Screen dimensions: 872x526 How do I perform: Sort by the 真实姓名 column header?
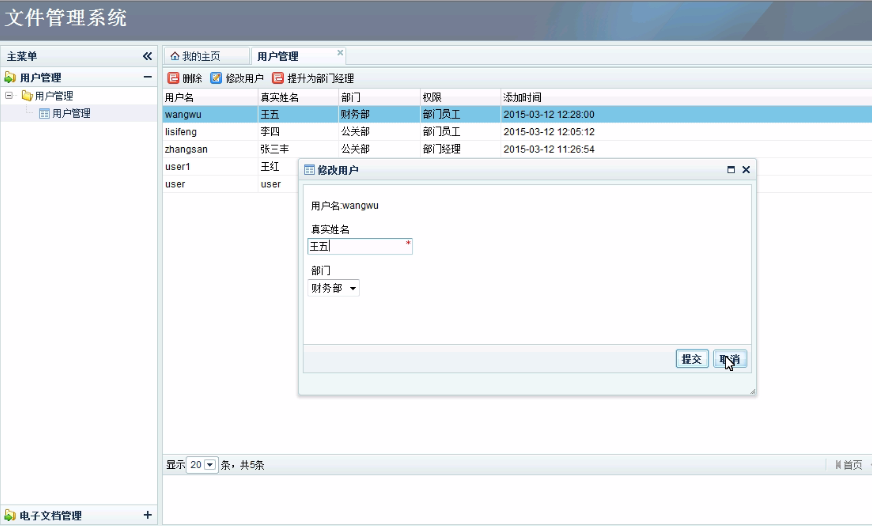coord(299,97)
